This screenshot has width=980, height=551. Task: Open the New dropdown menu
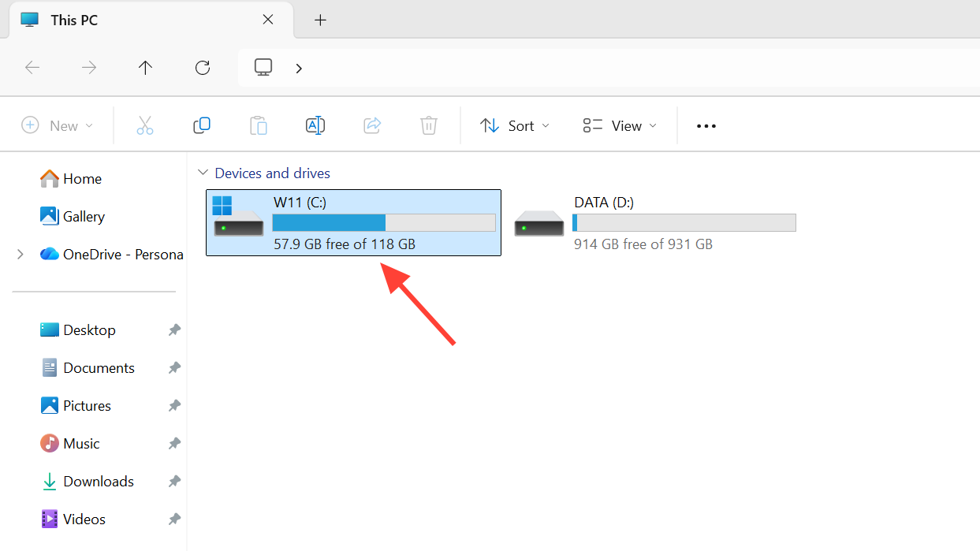pyautogui.click(x=57, y=125)
